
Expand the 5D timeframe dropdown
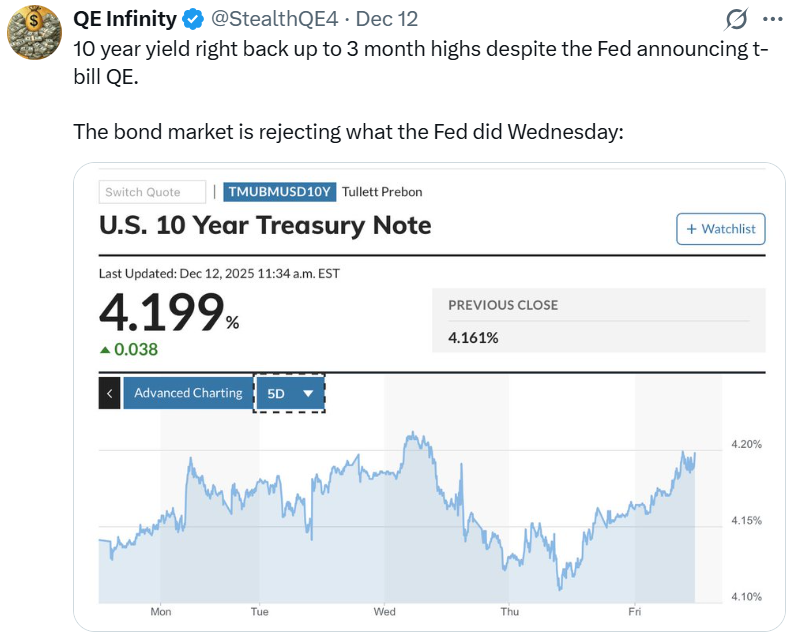tap(290, 393)
